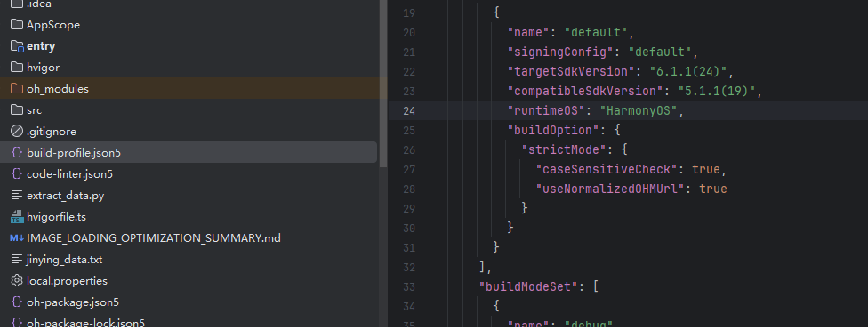Click the "buildOption" key
868x330 pixels.
pos(553,130)
